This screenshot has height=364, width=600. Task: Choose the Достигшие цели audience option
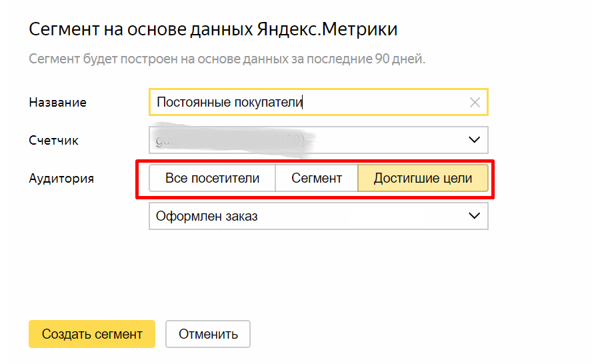(423, 179)
